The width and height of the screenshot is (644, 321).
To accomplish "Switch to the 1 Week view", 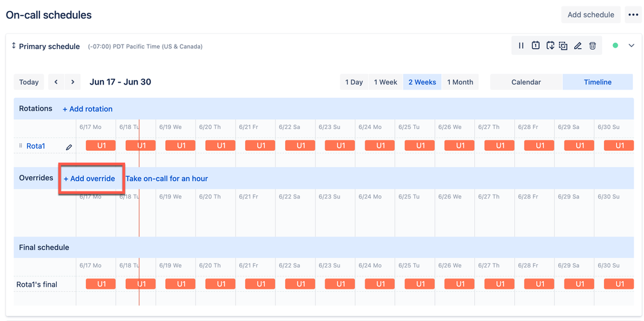I will tap(386, 82).
